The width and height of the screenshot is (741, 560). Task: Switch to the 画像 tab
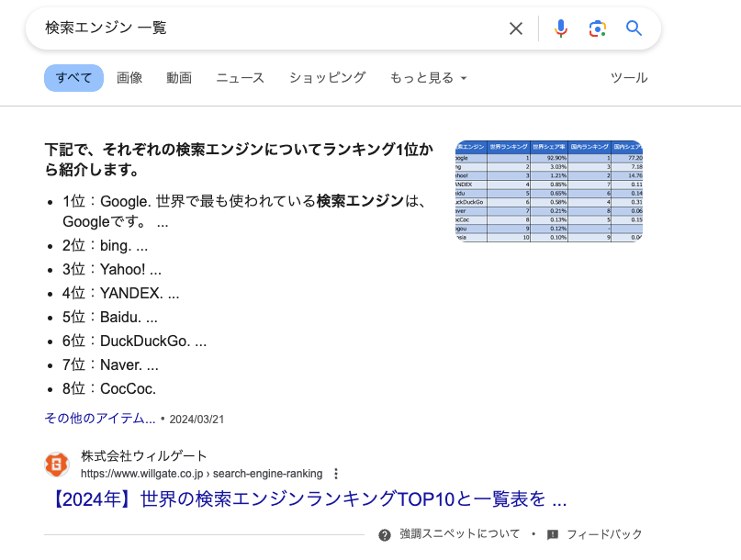pyautogui.click(x=129, y=78)
